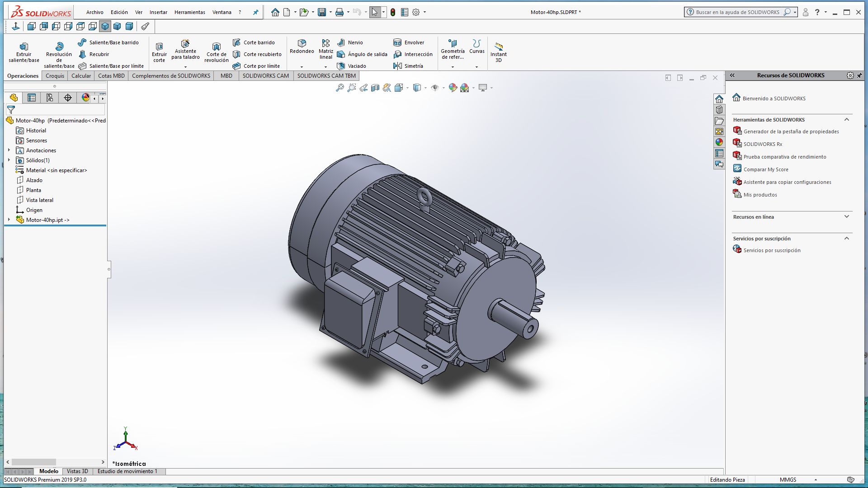Pin the Recursos de SOLIDWORKS panel

[859, 75]
